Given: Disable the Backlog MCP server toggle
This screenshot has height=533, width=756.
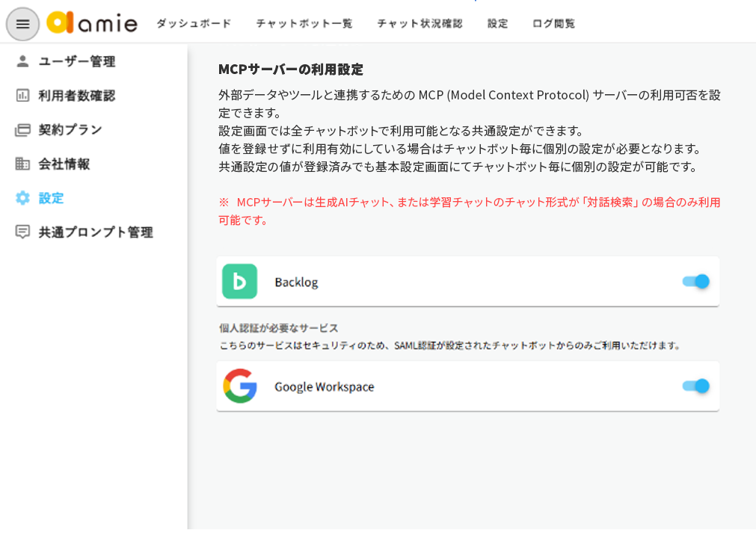Looking at the screenshot, I should [x=695, y=281].
